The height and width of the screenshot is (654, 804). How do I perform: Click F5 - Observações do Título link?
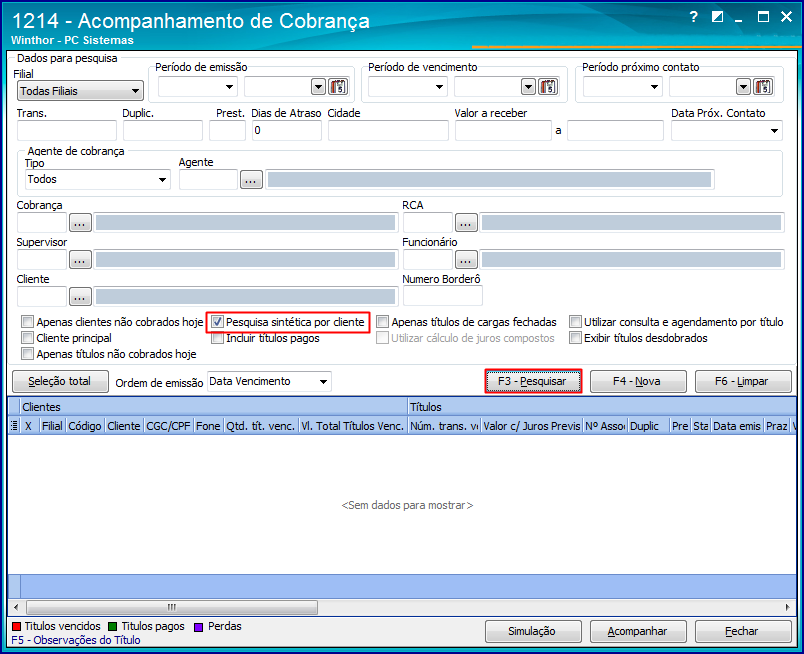[76, 640]
